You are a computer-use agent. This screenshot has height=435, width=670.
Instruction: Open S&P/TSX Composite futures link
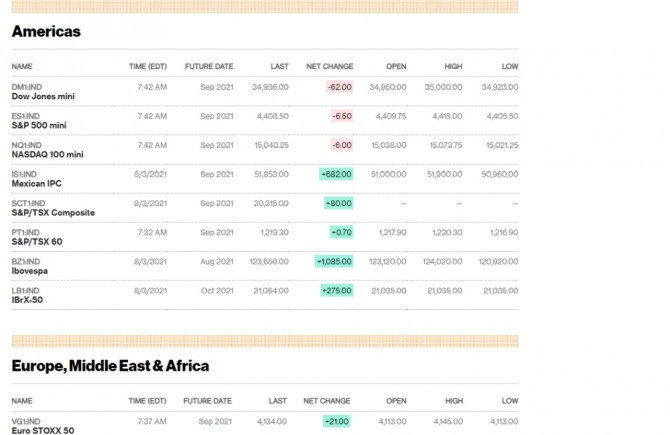click(53, 213)
